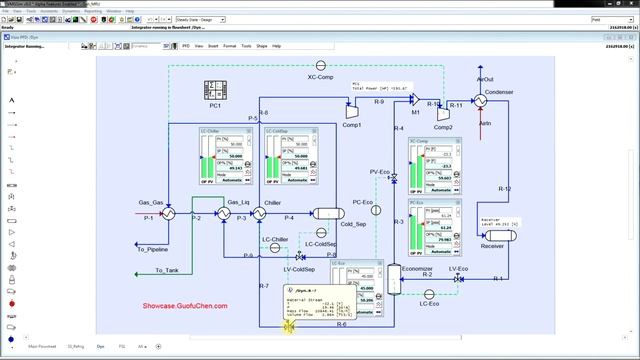The image size is (640, 360).
Task: Open the LC-Chiller controller symbol
Action: click(275, 247)
